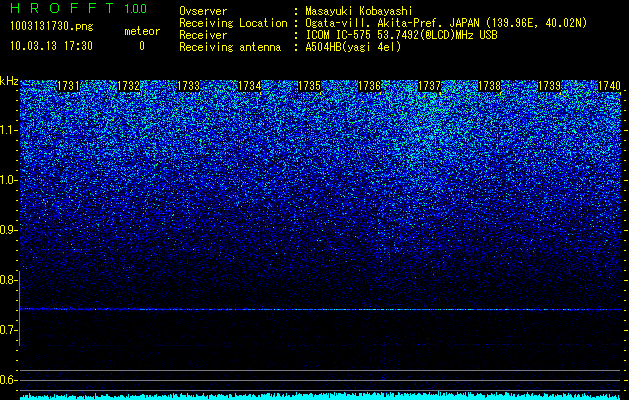Screen dimensions: 629x400
Task: Click the 0.9 frequency axis label
Action: pyautogui.click(x=8, y=230)
